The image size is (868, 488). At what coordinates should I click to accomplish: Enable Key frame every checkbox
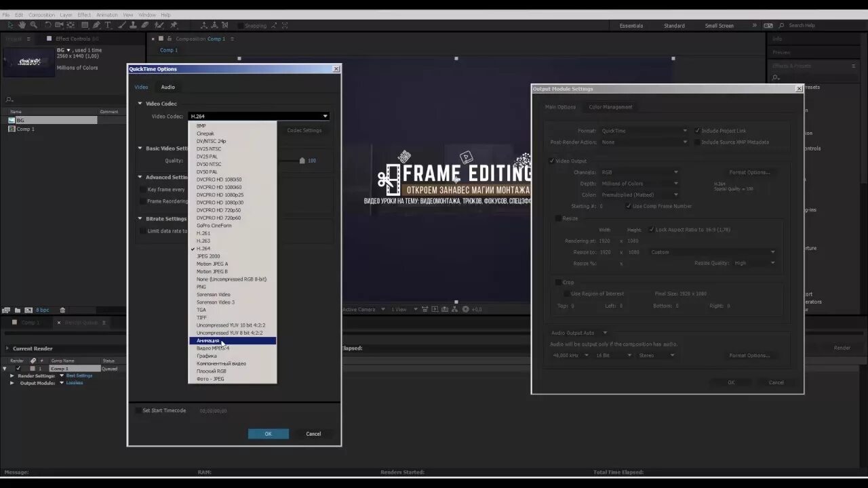click(142, 190)
